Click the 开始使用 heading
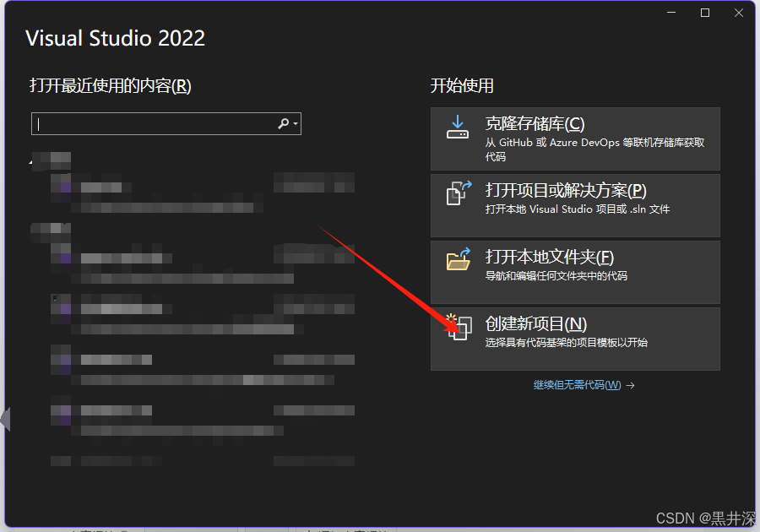This screenshot has height=532, width=760. (x=462, y=86)
